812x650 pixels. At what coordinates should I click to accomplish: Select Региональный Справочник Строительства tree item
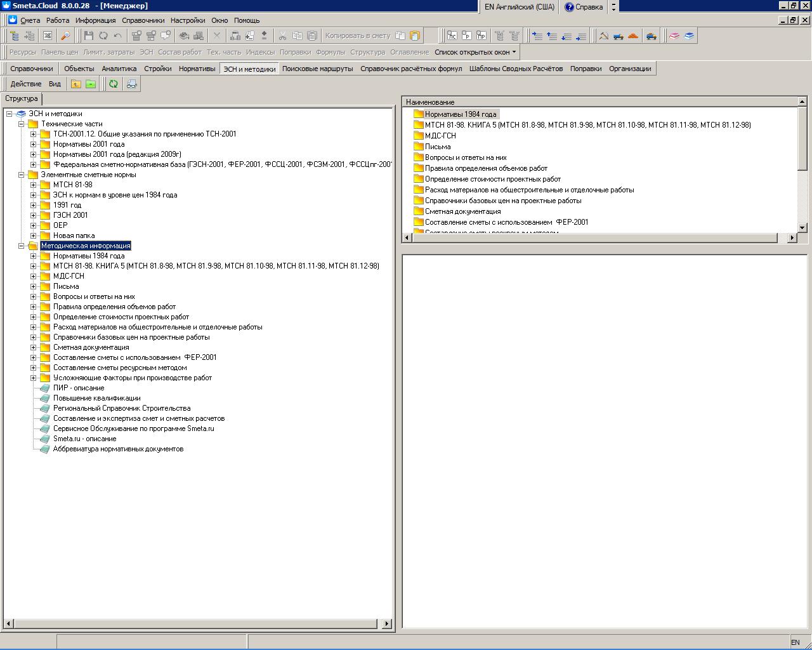click(122, 408)
